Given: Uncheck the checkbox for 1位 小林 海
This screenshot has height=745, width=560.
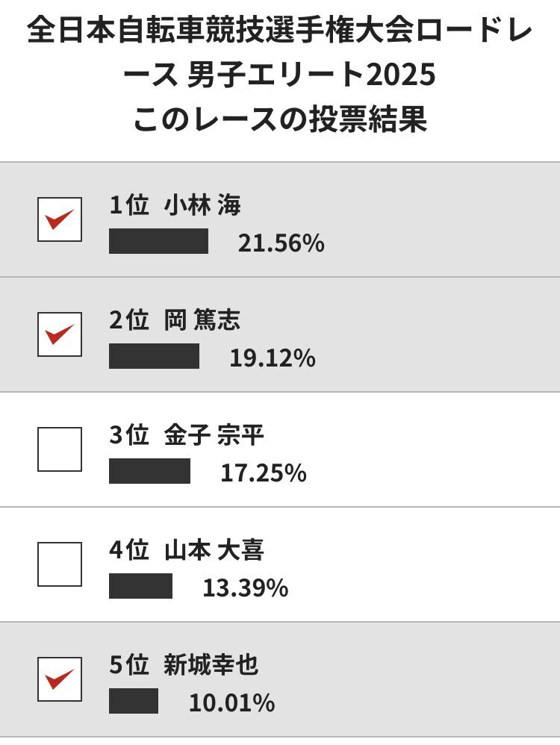Looking at the screenshot, I should point(60,219).
